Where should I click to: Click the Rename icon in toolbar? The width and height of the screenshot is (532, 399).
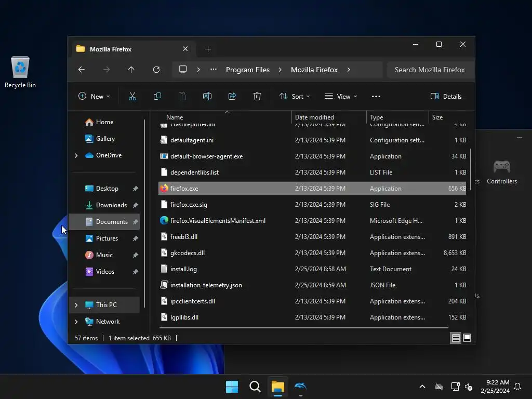coord(207,96)
